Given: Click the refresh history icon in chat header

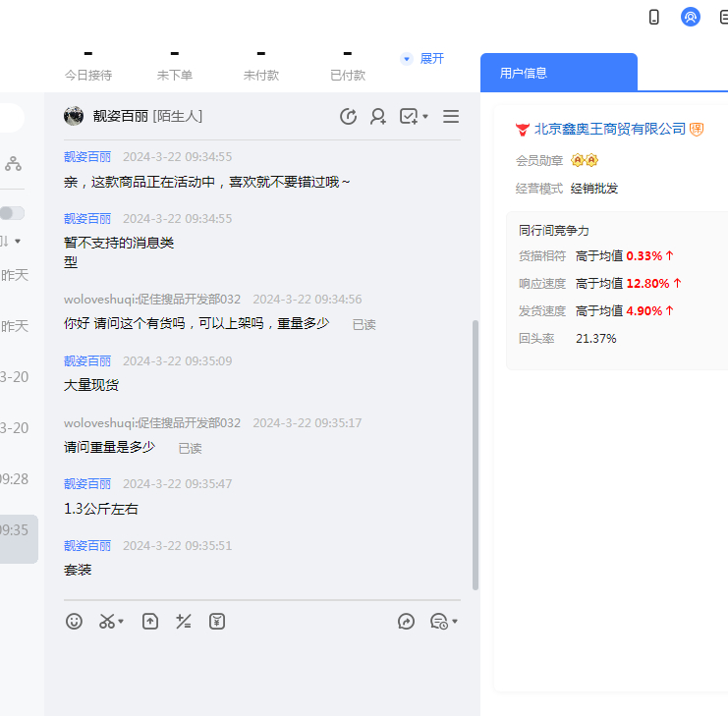Looking at the screenshot, I should point(348,117).
